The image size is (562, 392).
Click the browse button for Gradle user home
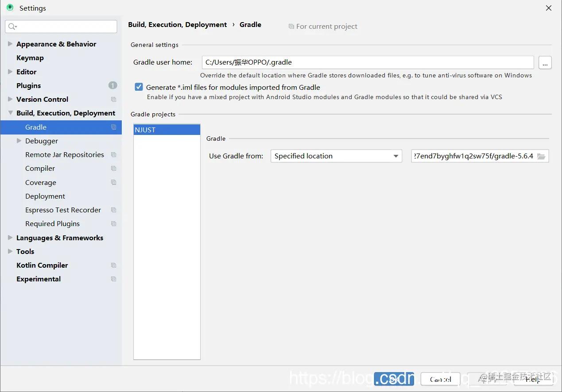pyautogui.click(x=545, y=63)
